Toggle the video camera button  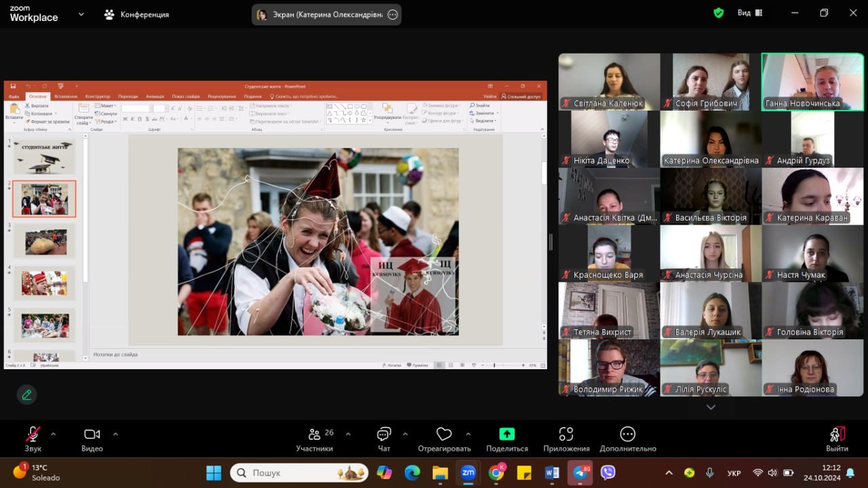point(92,435)
